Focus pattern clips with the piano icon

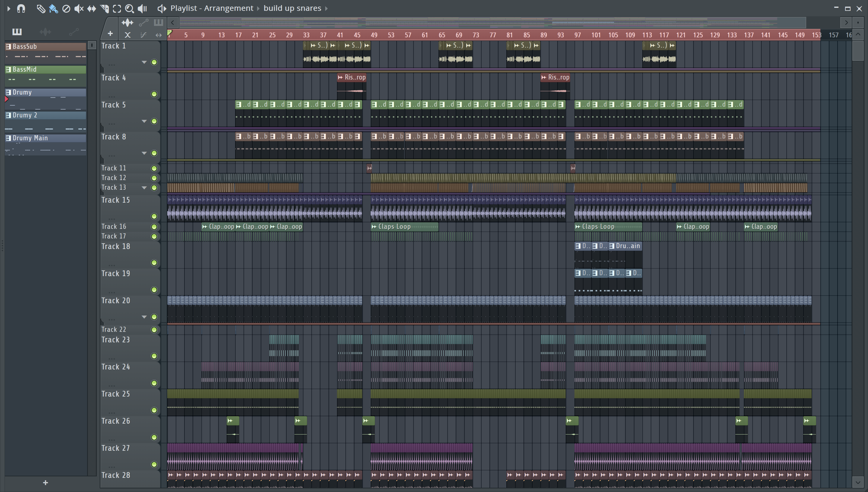[158, 23]
